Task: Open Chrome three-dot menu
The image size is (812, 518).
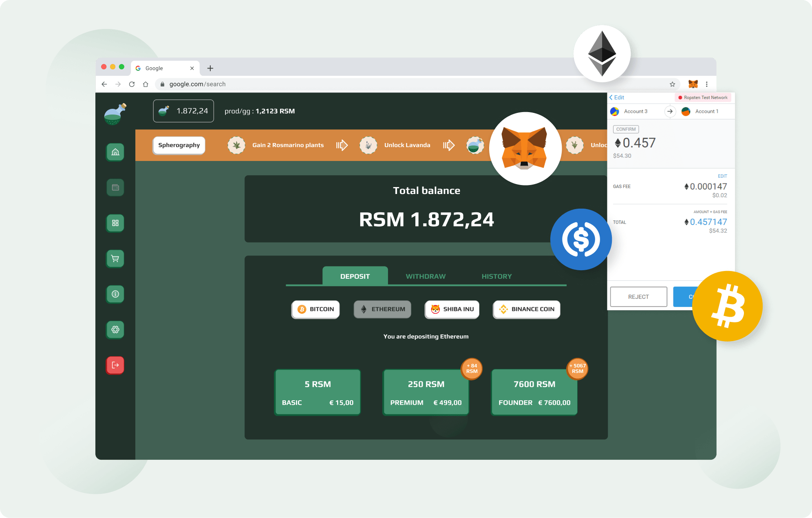Action: coord(707,84)
